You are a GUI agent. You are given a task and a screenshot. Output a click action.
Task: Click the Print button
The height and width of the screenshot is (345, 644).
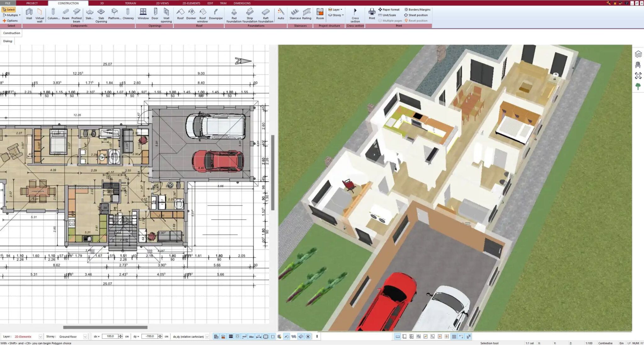[372, 13]
